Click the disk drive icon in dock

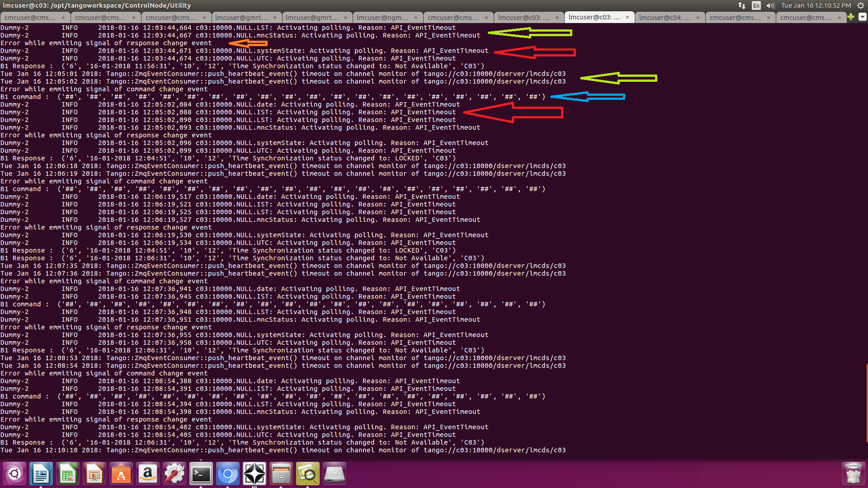coord(335,474)
